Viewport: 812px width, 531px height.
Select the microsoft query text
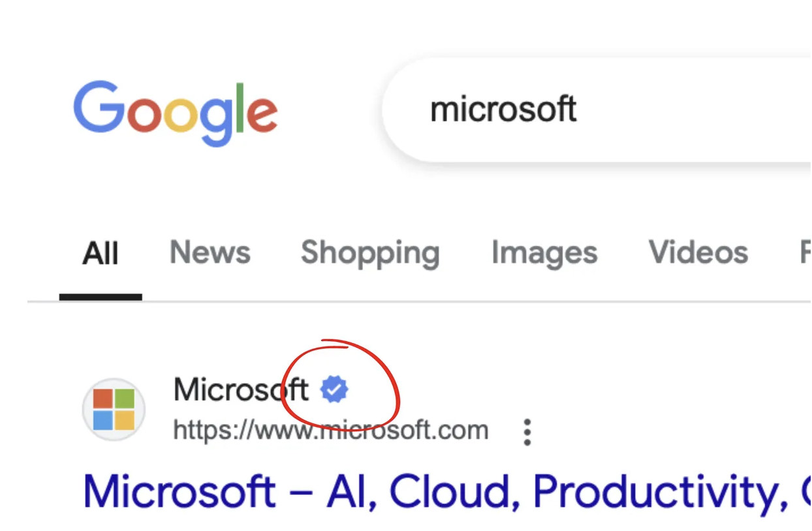pyautogui.click(x=503, y=110)
